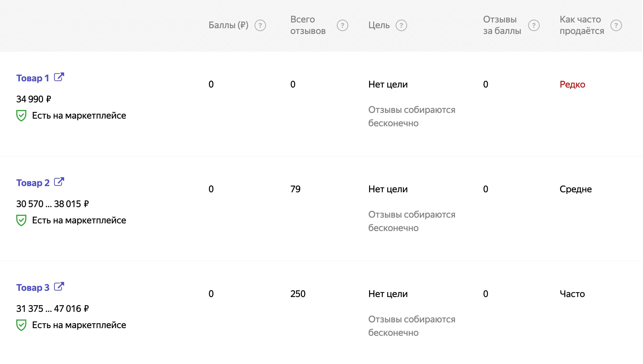Click the 250 reviews count for Товар 3
The width and height of the screenshot is (643, 364).
pyautogui.click(x=298, y=294)
